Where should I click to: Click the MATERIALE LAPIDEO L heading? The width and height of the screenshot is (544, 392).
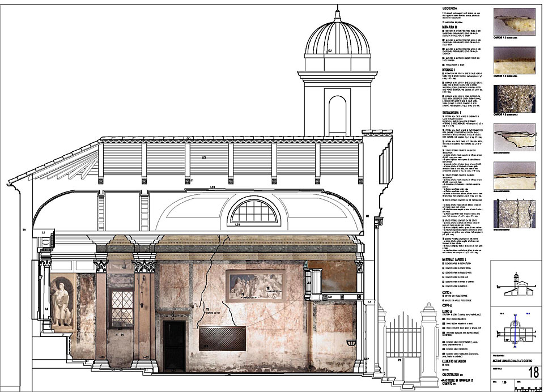(x=455, y=259)
